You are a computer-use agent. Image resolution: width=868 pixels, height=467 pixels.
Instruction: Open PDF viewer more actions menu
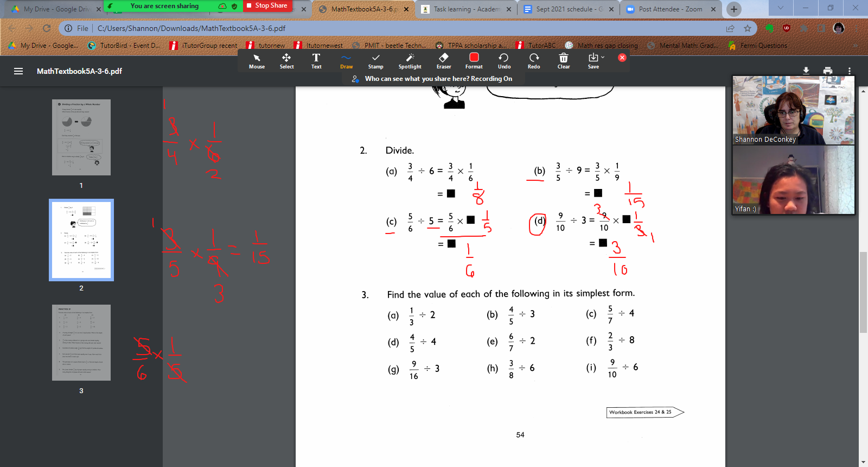850,71
